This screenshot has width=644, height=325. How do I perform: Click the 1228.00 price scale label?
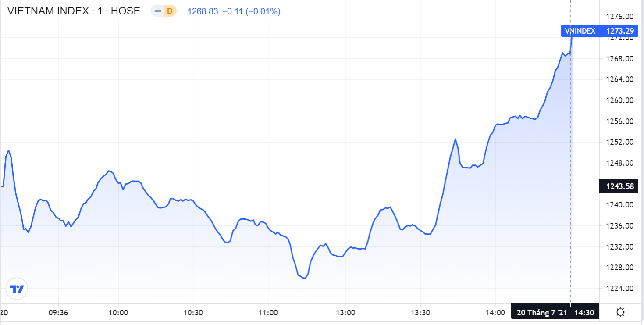(x=620, y=268)
